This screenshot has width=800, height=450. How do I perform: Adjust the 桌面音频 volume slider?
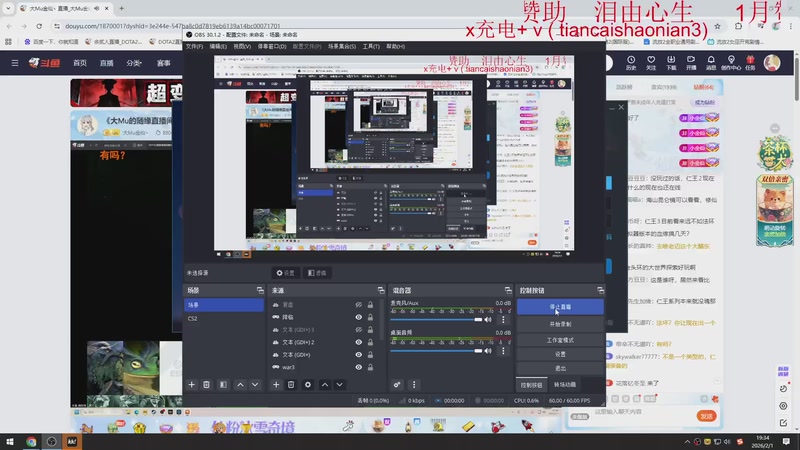(x=436, y=351)
